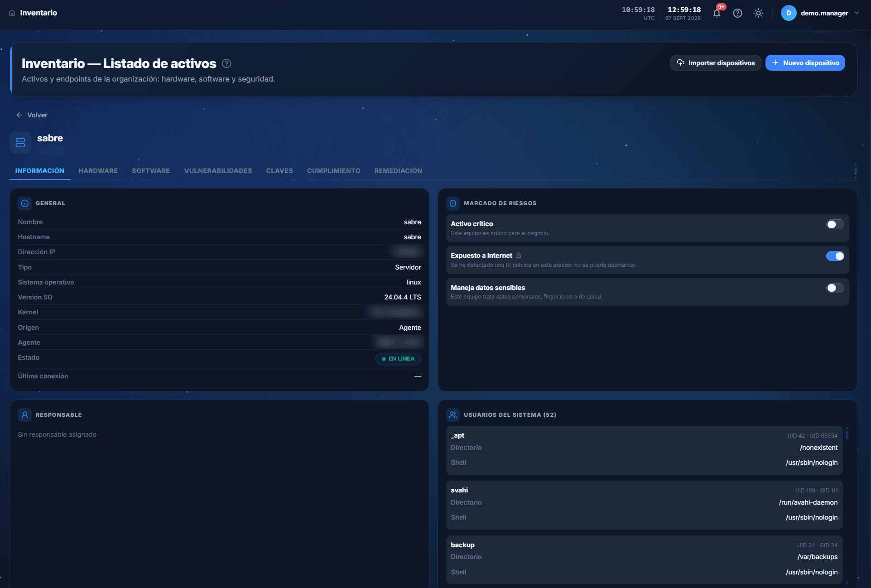Viewport: 871px width, 588px height.
Task: Click the Usuarios del sistema users icon
Action: click(453, 415)
